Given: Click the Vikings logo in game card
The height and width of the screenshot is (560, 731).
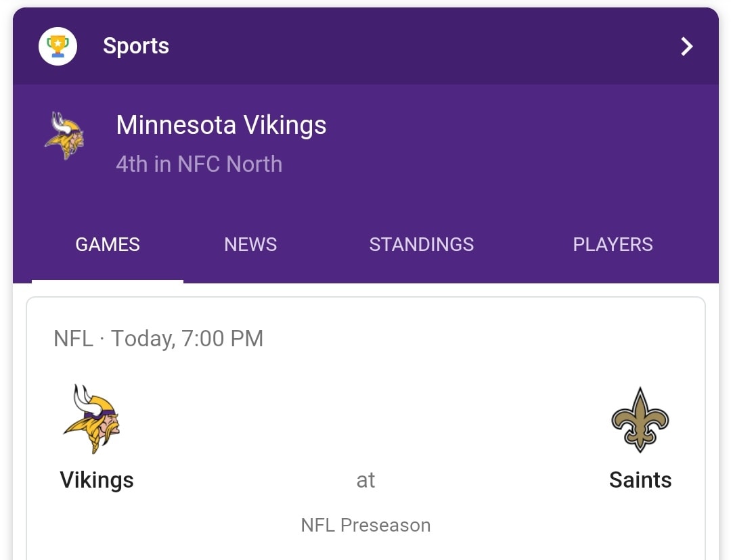Looking at the screenshot, I should pyautogui.click(x=92, y=419).
